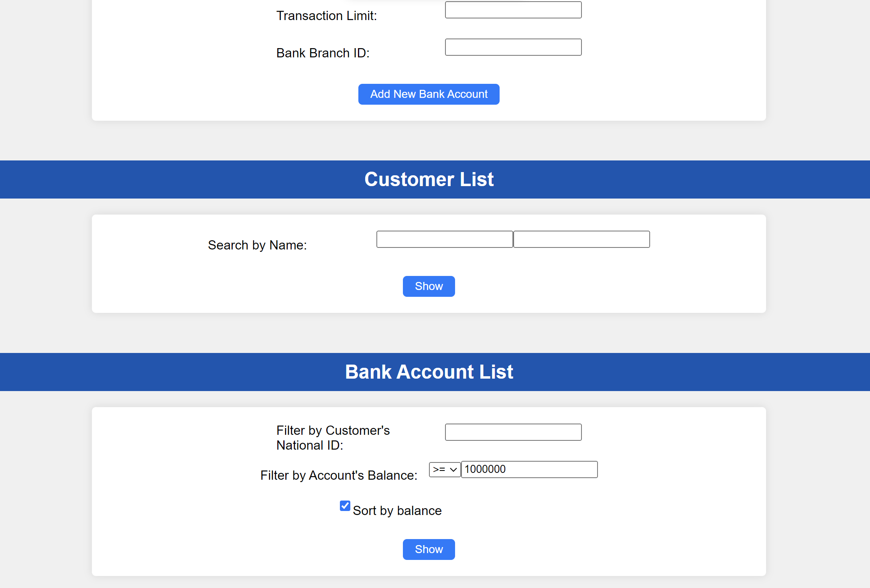Click the Search by Name label
The image size is (870, 588).
(257, 245)
